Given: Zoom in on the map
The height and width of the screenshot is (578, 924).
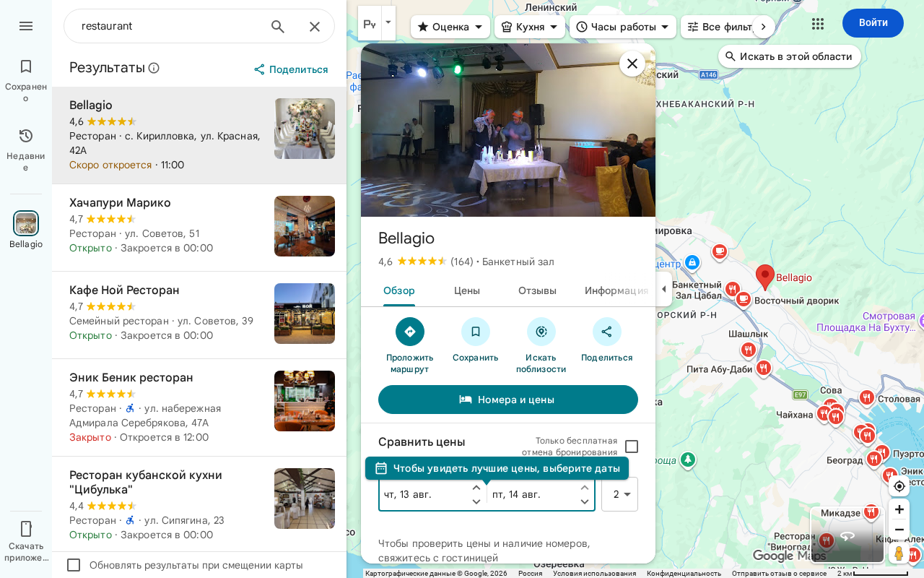Looking at the screenshot, I should click(899, 509).
